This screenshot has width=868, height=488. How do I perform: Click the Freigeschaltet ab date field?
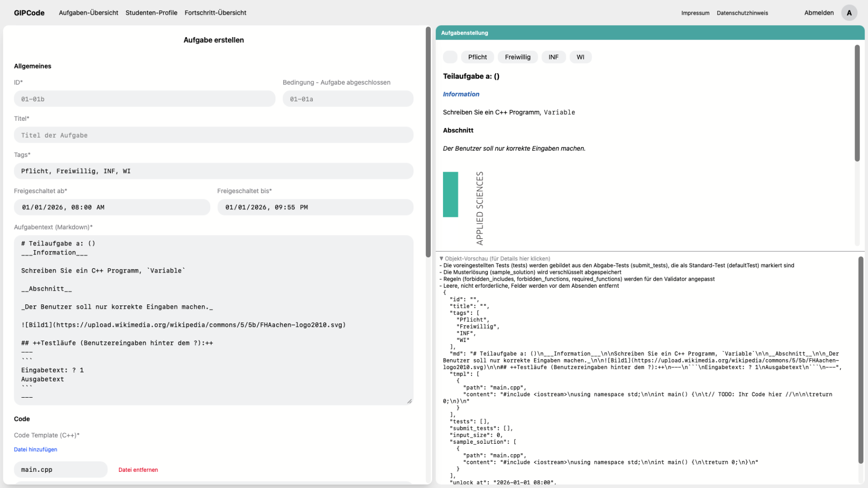(112, 207)
